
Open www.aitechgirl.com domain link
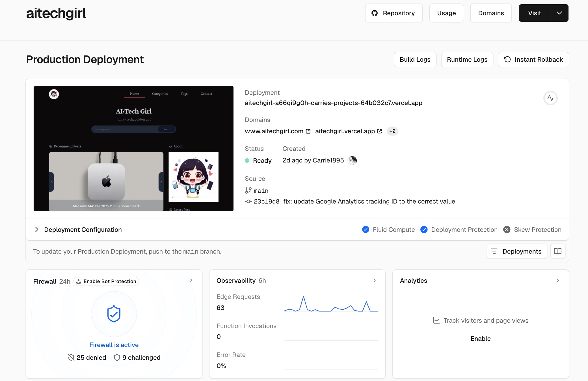point(274,131)
